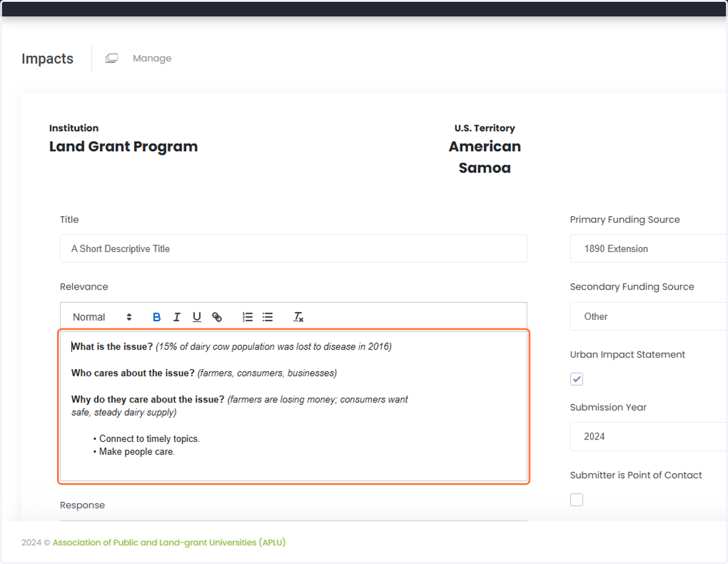Open the Submission Year 2024 selector
728x564 pixels.
[649, 437]
